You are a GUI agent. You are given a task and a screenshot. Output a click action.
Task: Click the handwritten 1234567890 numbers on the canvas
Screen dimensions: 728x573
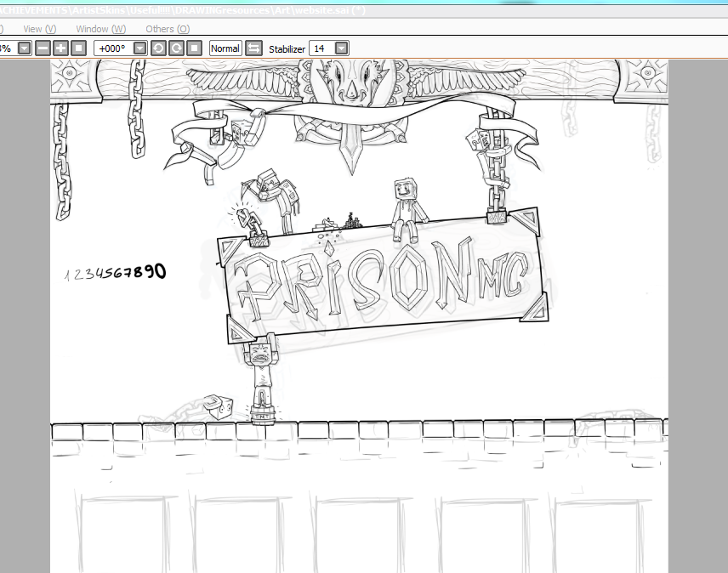(x=115, y=272)
